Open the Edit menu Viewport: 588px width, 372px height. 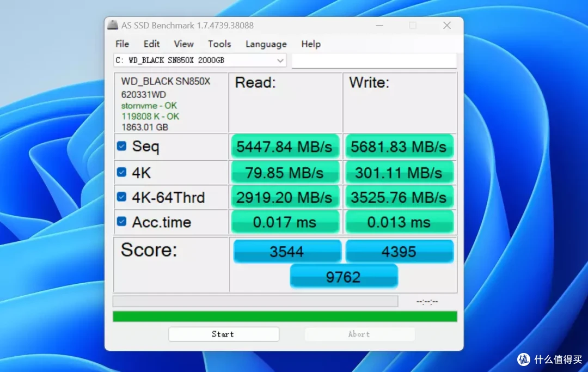pos(151,44)
